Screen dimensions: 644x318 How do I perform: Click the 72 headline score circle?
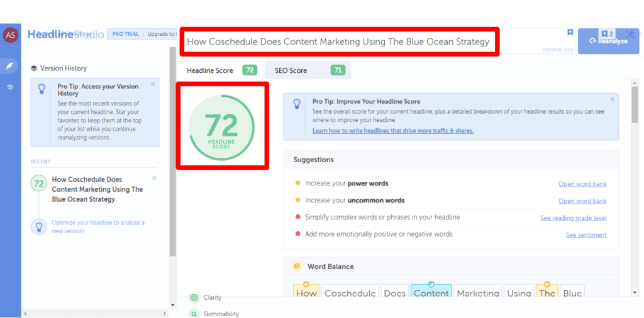pyautogui.click(x=221, y=127)
